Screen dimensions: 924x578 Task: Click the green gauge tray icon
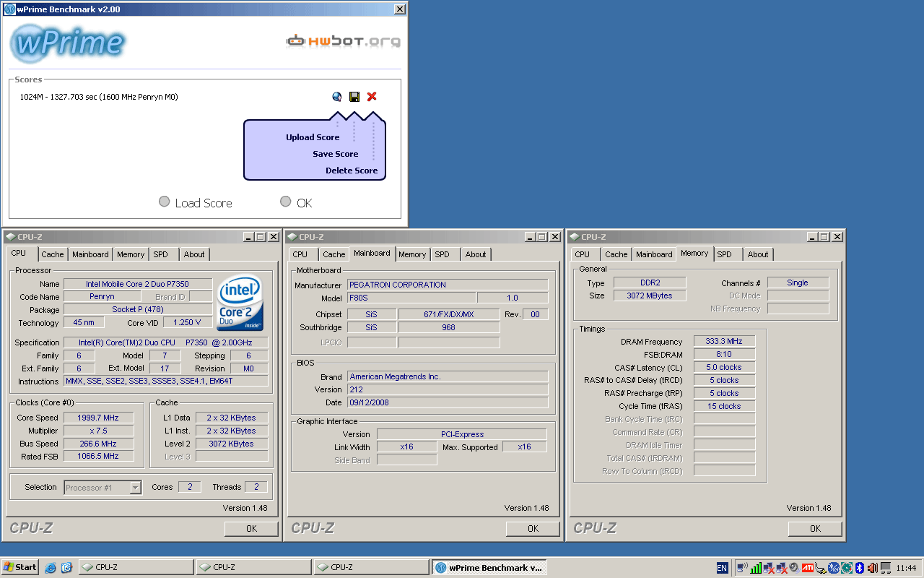coord(847,567)
